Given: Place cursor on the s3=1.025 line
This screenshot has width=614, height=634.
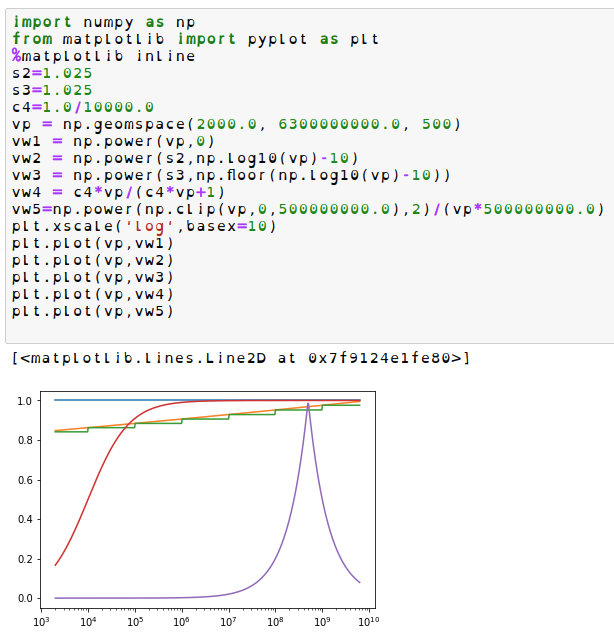Looking at the screenshot, I should pos(53,90).
